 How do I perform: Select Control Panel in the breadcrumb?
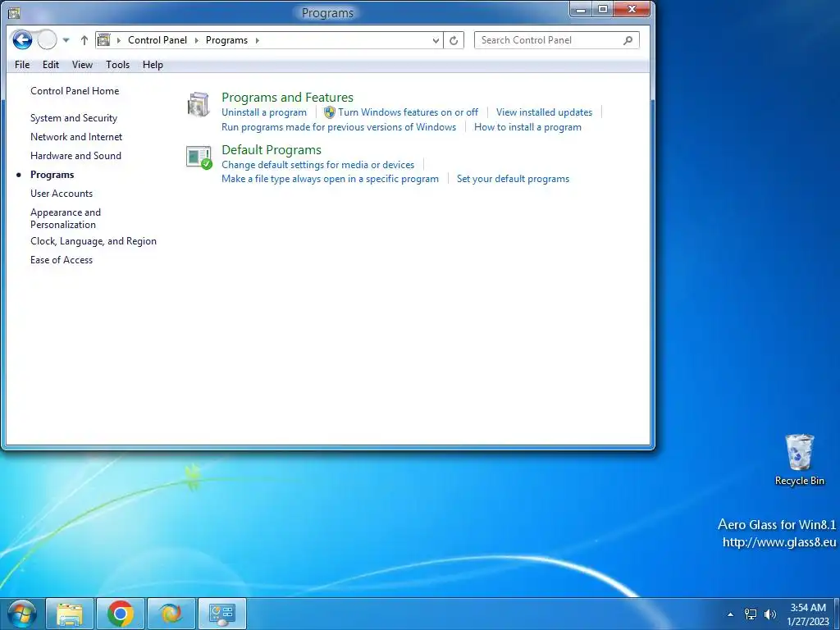point(157,40)
